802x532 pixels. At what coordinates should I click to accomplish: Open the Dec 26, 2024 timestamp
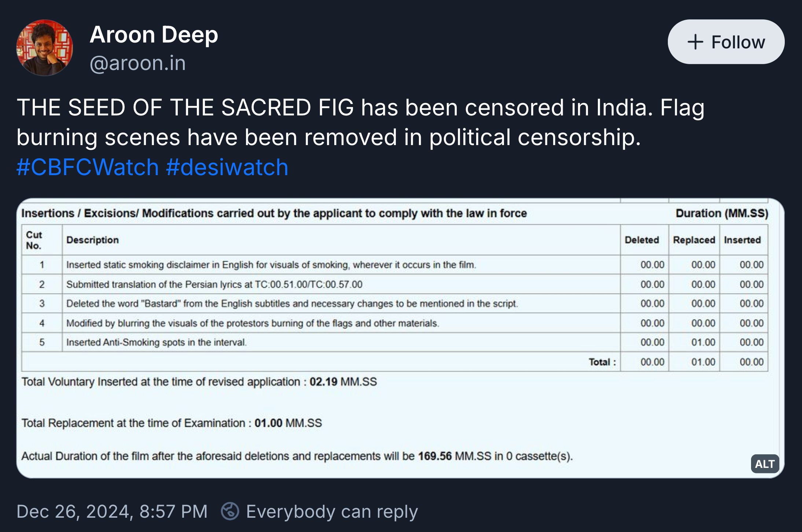click(112, 511)
